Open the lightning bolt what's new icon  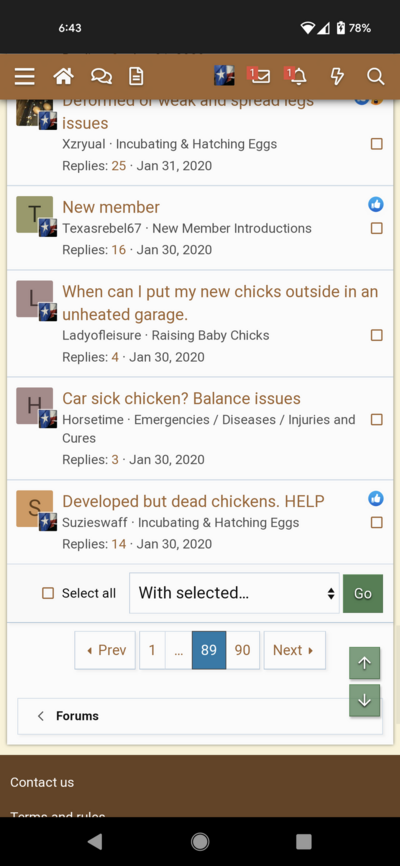point(337,77)
